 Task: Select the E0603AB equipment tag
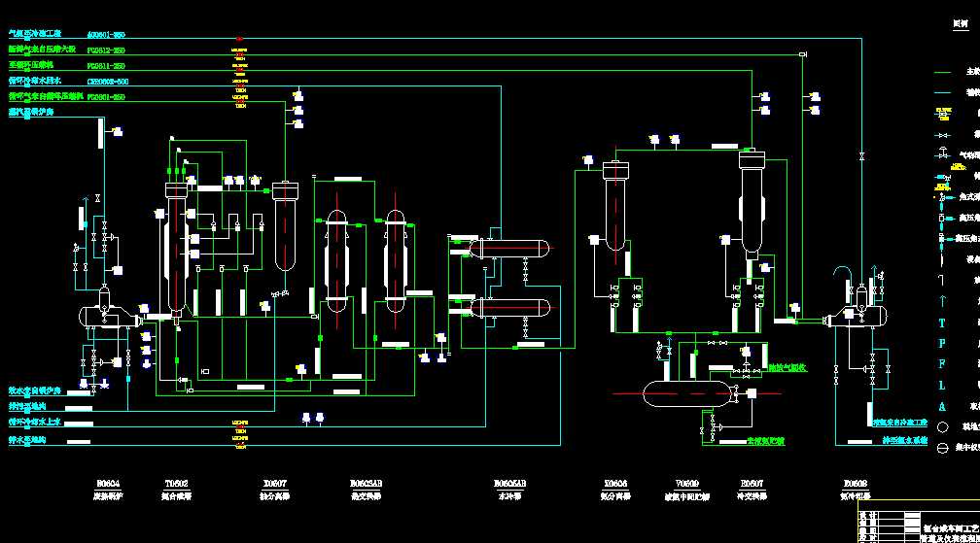coord(366,484)
